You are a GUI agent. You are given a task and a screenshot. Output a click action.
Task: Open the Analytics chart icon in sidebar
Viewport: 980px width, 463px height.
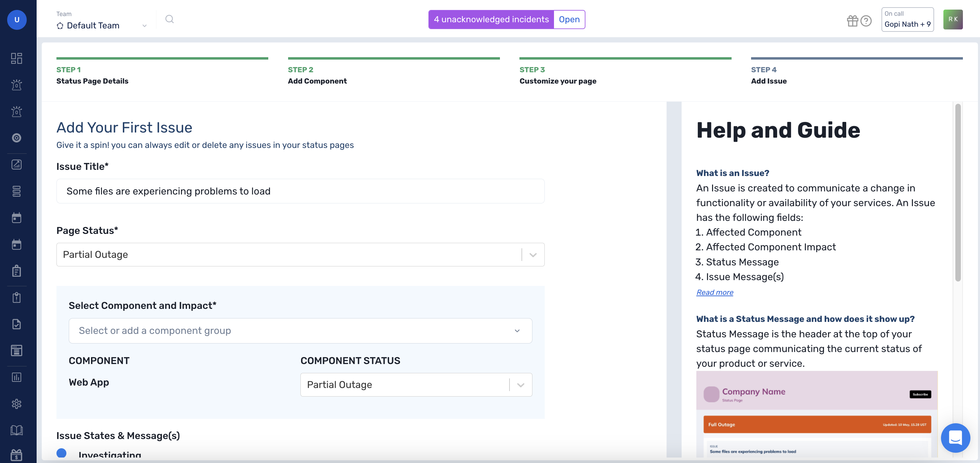click(17, 164)
